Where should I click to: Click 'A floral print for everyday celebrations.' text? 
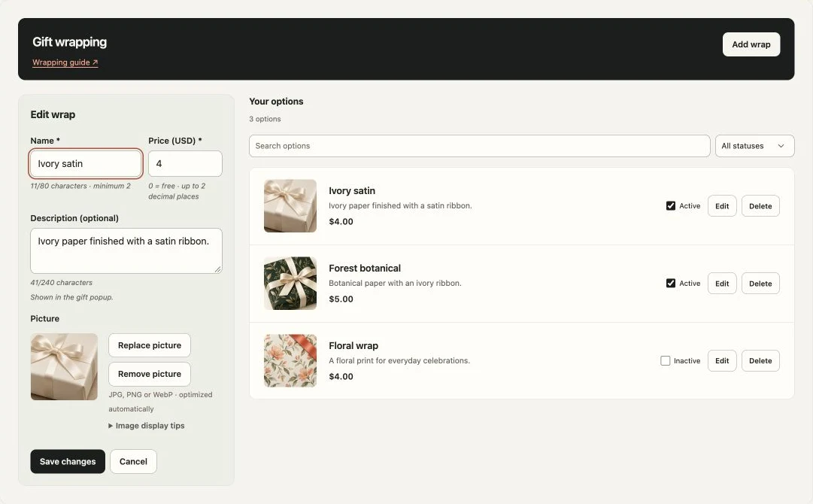click(x=399, y=360)
